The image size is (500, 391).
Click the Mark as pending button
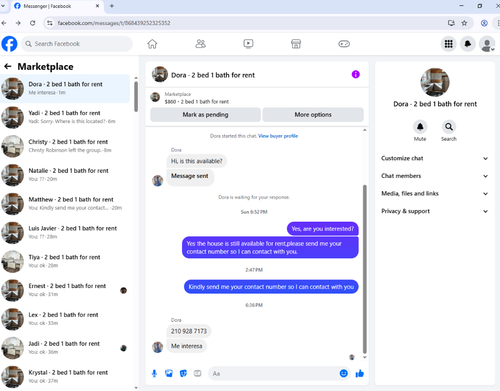pos(205,115)
